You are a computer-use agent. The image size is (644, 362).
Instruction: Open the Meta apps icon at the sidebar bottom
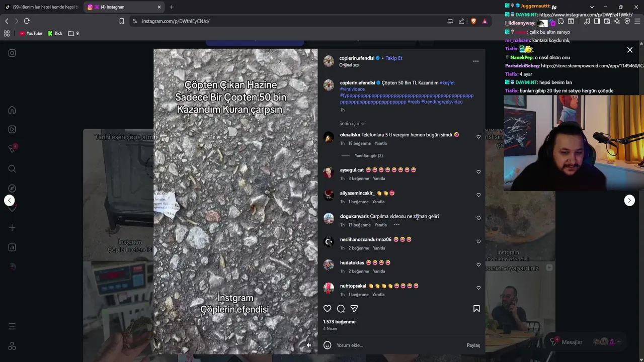12,346
